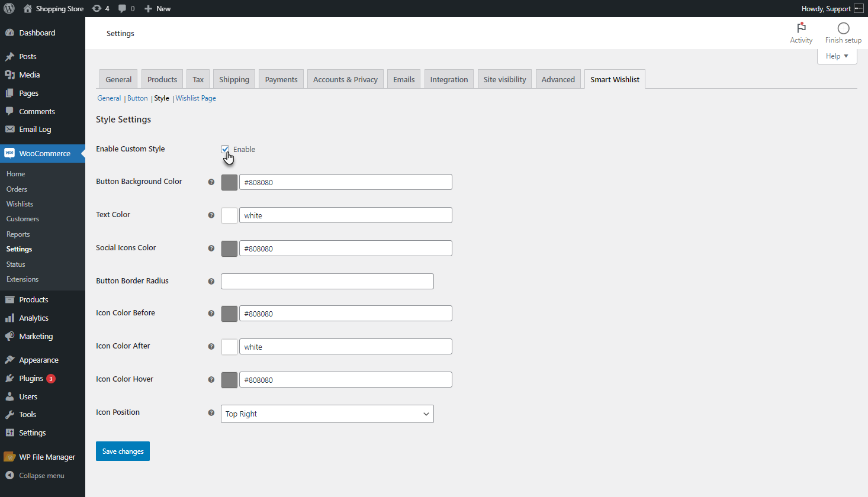
Task: Show help tip for Social Icons Color
Action: tap(211, 248)
